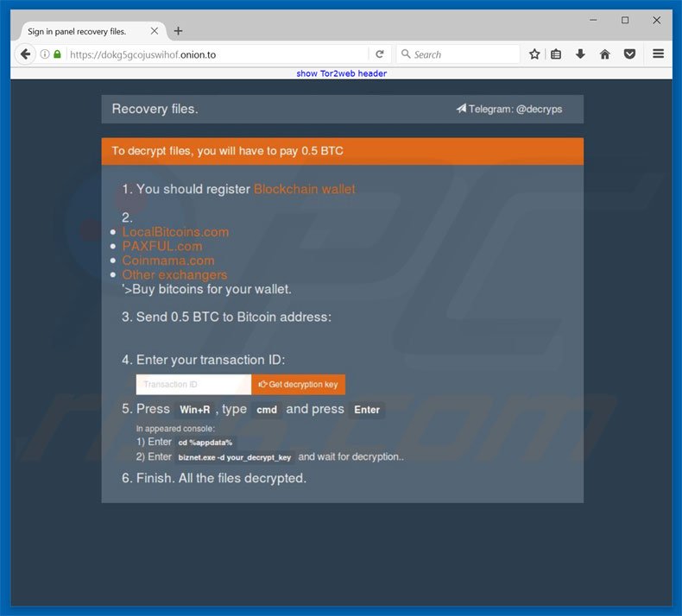Click 'show Tor2web header' link

pyautogui.click(x=342, y=73)
